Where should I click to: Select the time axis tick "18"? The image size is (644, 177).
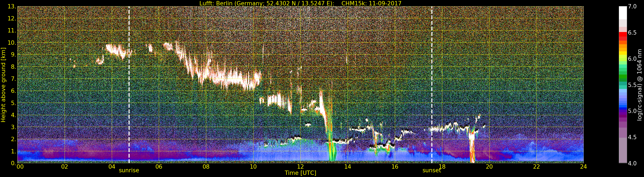pyautogui.click(x=442, y=167)
